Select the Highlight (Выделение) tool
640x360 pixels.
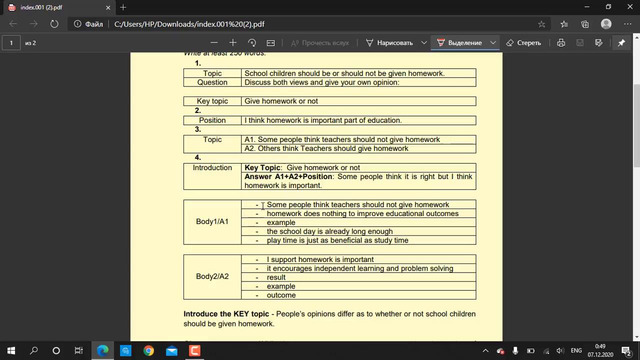pos(460,42)
